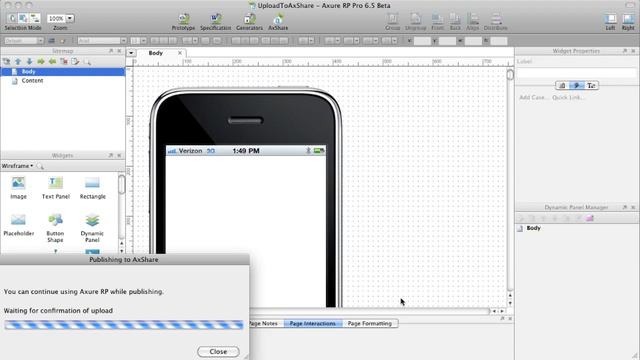Switch to the Body page tab

coord(156,53)
